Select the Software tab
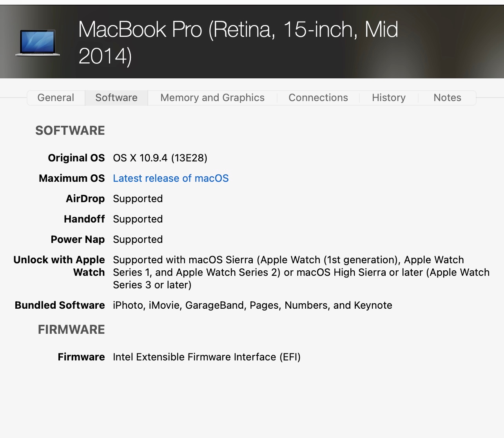The height and width of the screenshot is (438, 504). (x=116, y=98)
